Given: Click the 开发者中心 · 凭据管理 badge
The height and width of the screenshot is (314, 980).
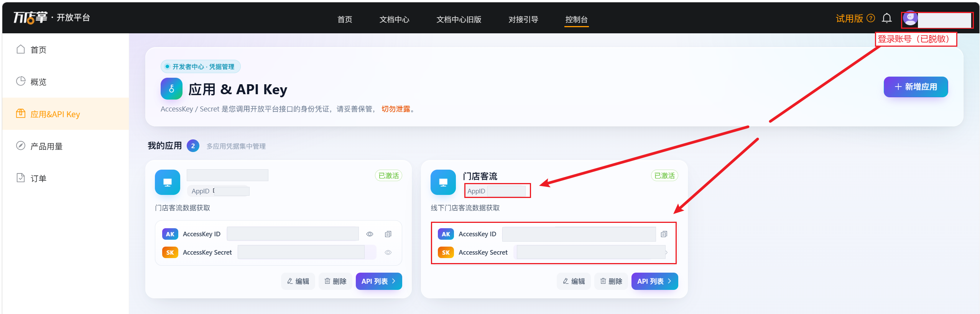Looking at the screenshot, I should pos(201,67).
